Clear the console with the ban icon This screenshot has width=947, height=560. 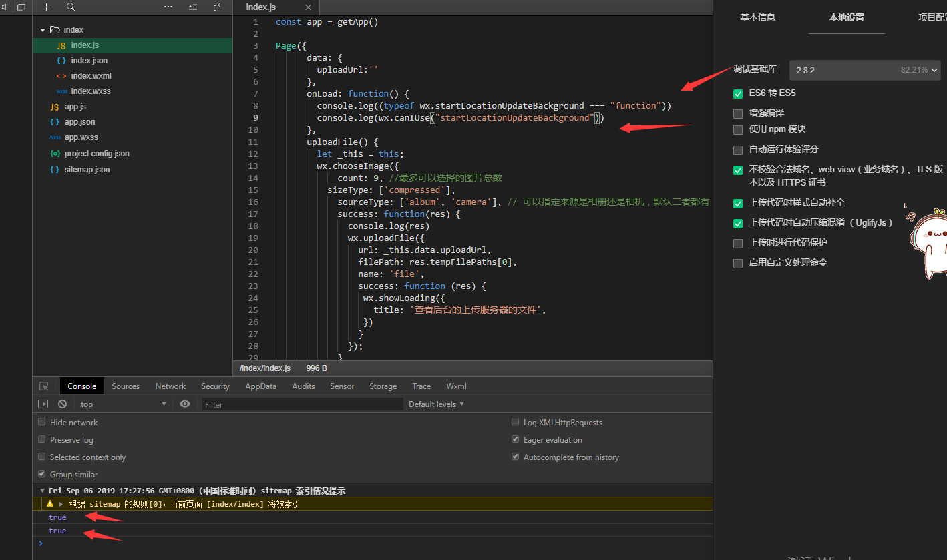pos(62,404)
